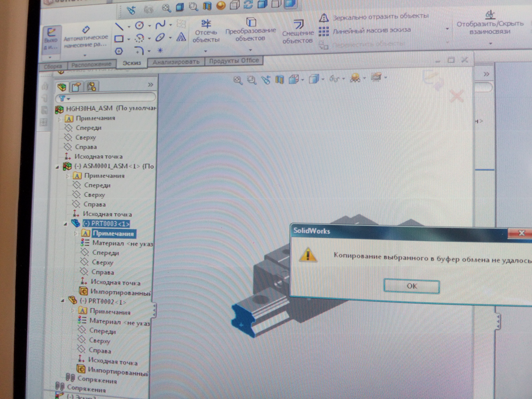
Task: Collapse the ASM0001_ASM<1> tree node
Action: click(x=57, y=167)
